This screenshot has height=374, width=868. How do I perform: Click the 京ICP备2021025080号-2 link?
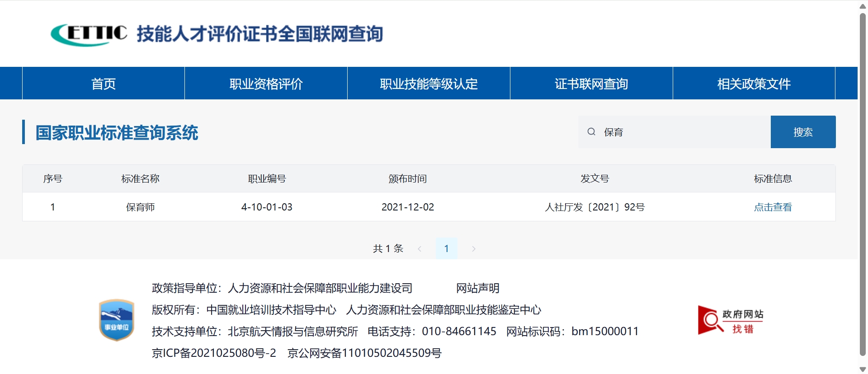pyautogui.click(x=214, y=353)
